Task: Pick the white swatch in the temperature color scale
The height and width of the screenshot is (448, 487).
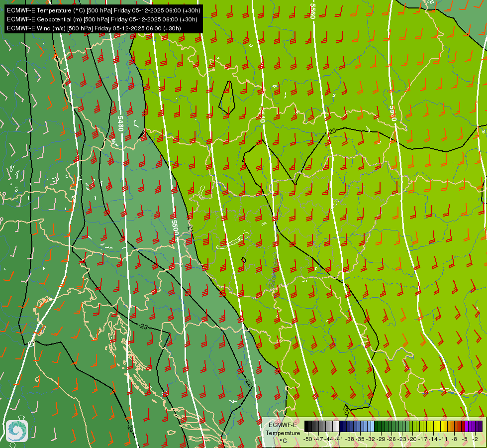Action: point(338,426)
